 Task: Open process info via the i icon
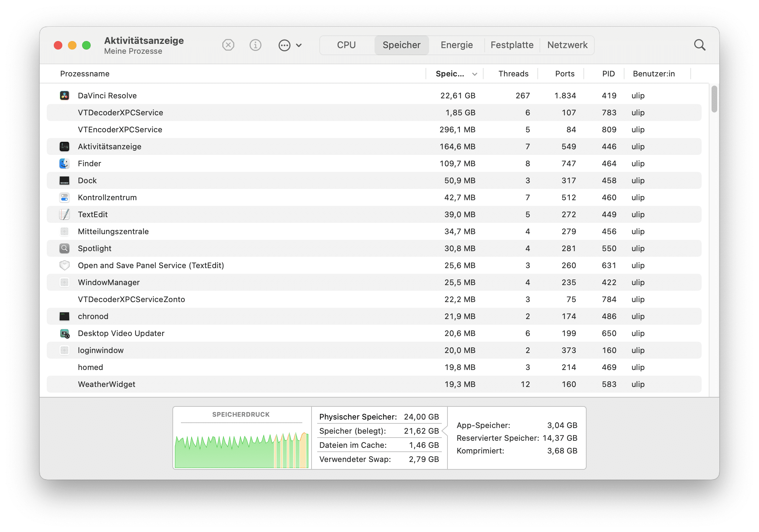pos(255,45)
